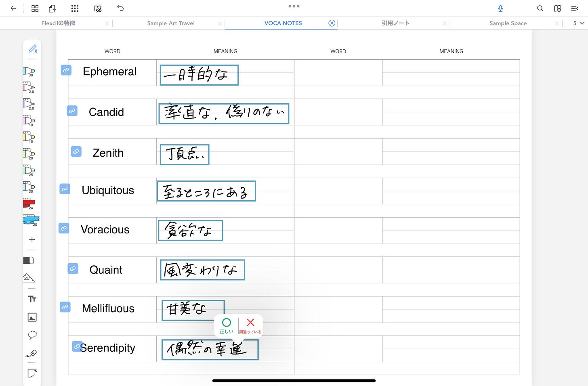
Task: Select the gesture pen tool
Action: tap(31, 354)
